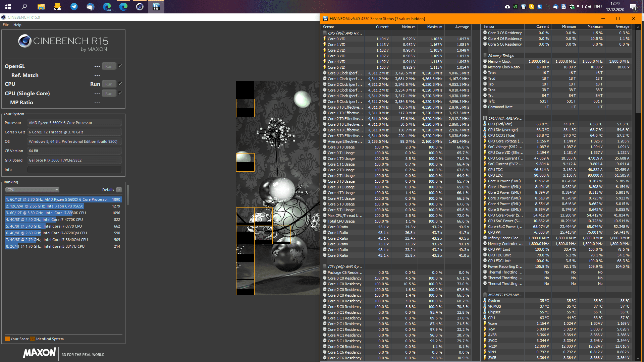Toggle the CPU Single Core checkbox
Image resolution: width=644 pixels, height=362 pixels.
tap(120, 93)
